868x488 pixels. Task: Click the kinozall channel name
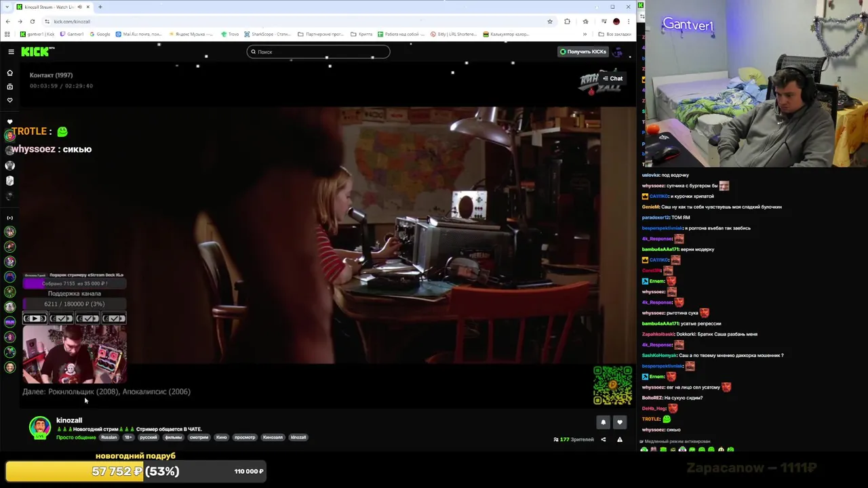click(69, 420)
